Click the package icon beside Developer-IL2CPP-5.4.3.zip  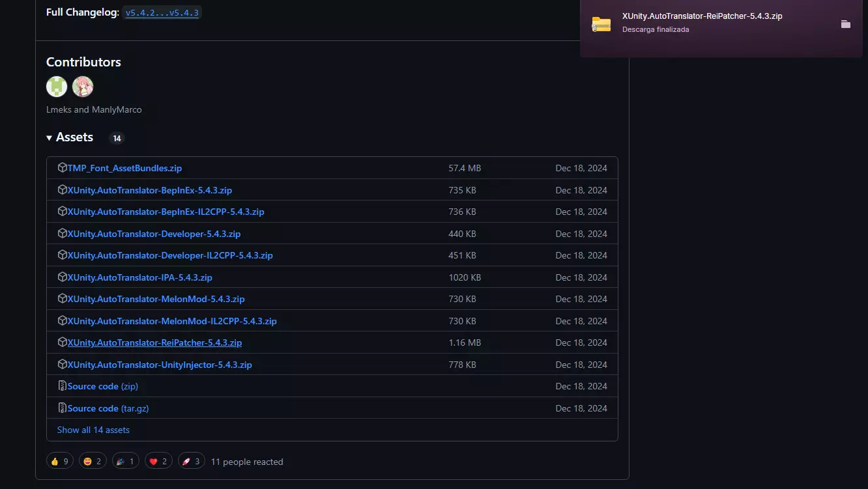(x=63, y=255)
